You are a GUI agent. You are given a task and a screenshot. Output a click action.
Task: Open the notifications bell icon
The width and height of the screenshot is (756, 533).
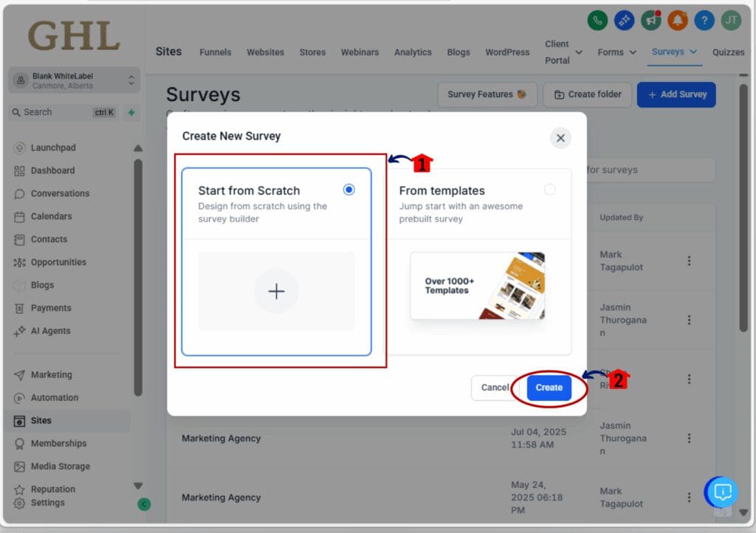point(677,20)
